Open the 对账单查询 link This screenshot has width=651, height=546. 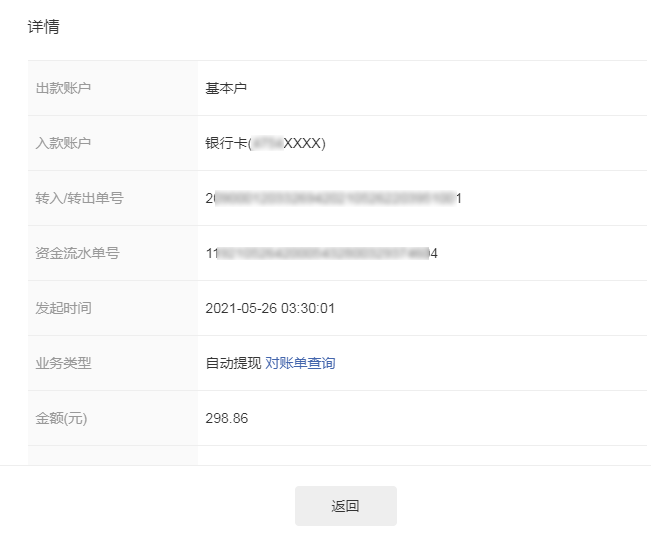tap(300, 363)
